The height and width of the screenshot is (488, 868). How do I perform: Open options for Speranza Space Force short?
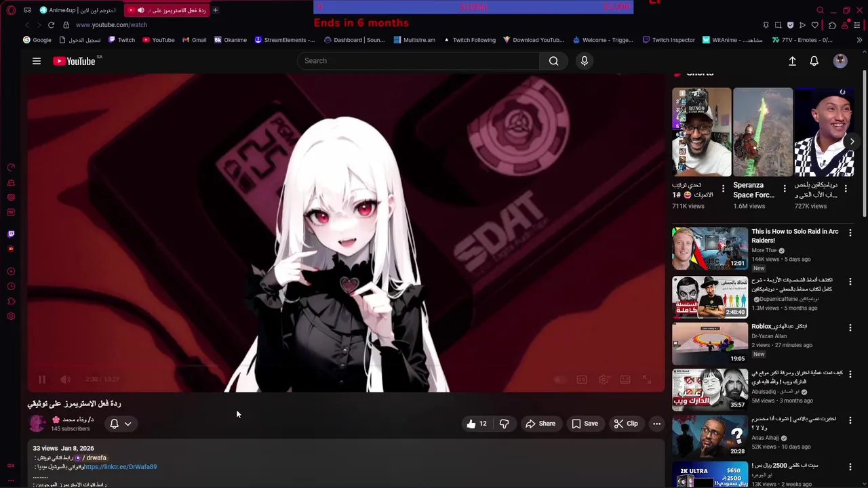pyautogui.click(x=785, y=188)
